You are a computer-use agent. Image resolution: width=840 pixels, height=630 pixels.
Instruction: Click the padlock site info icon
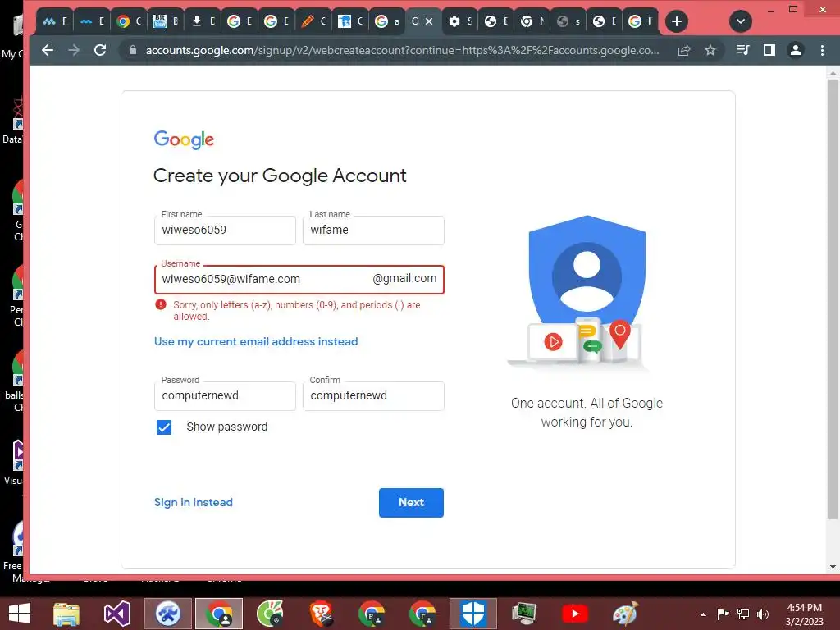click(x=133, y=50)
